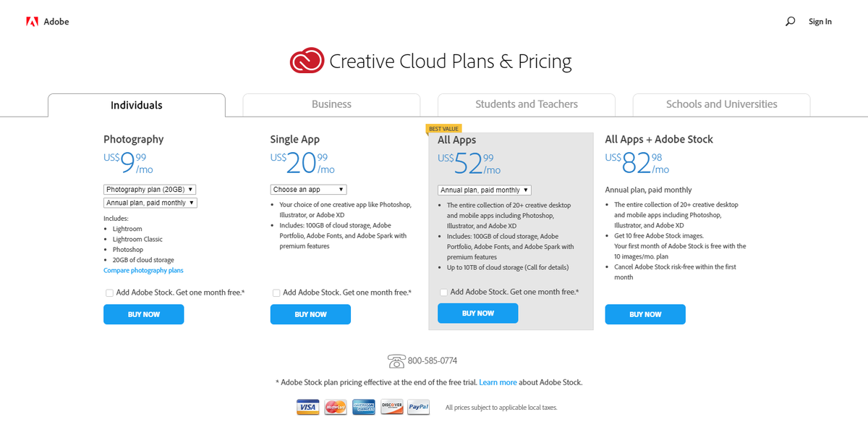Click the VISA card icon

click(x=308, y=407)
